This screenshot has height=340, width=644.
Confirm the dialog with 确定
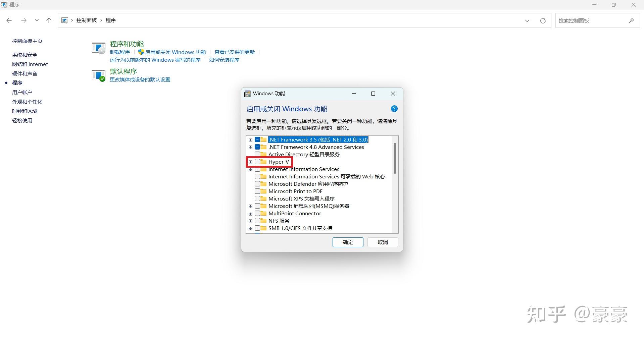[x=348, y=242]
